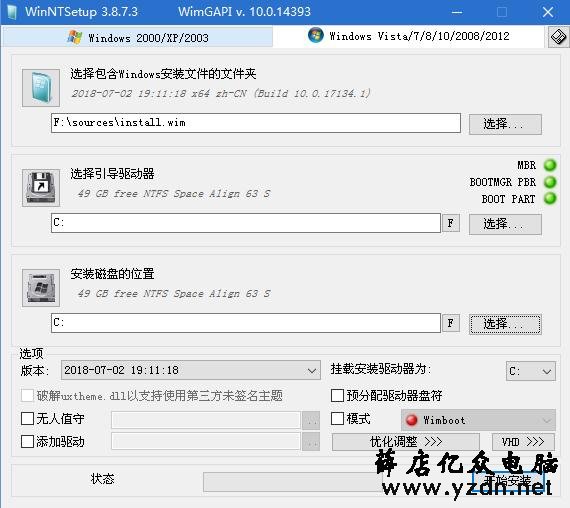Click the image build info text line

[x=221, y=93]
